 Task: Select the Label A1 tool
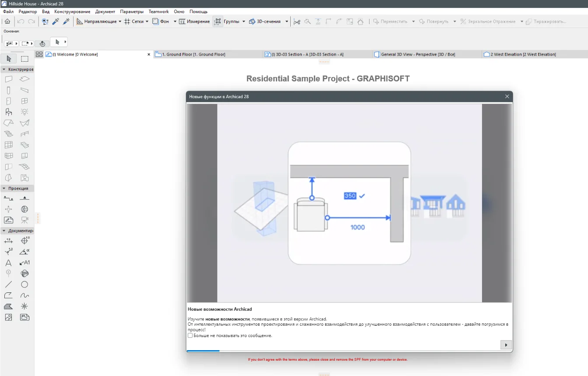(x=25, y=263)
